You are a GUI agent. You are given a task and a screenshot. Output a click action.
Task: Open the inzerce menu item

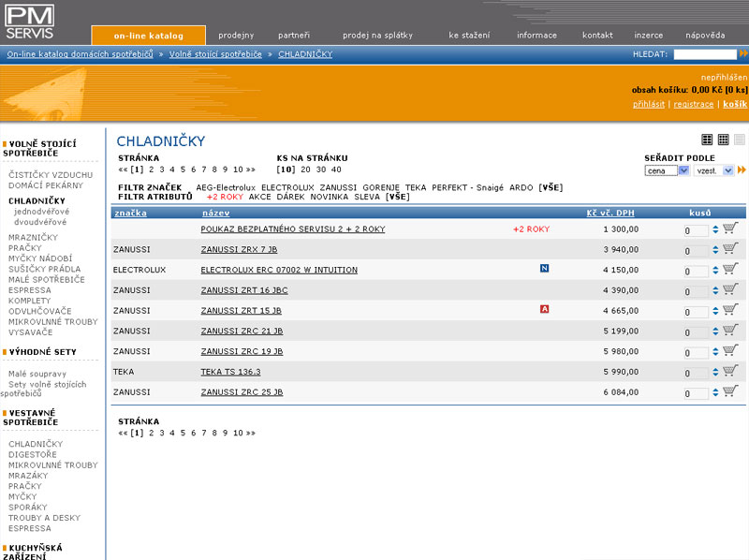pyautogui.click(x=648, y=36)
